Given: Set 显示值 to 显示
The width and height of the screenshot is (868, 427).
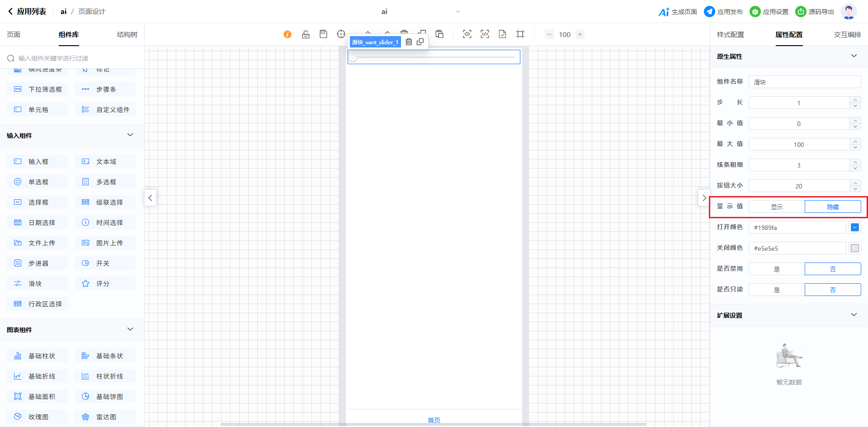Looking at the screenshot, I should pyautogui.click(x=777, y=206).
